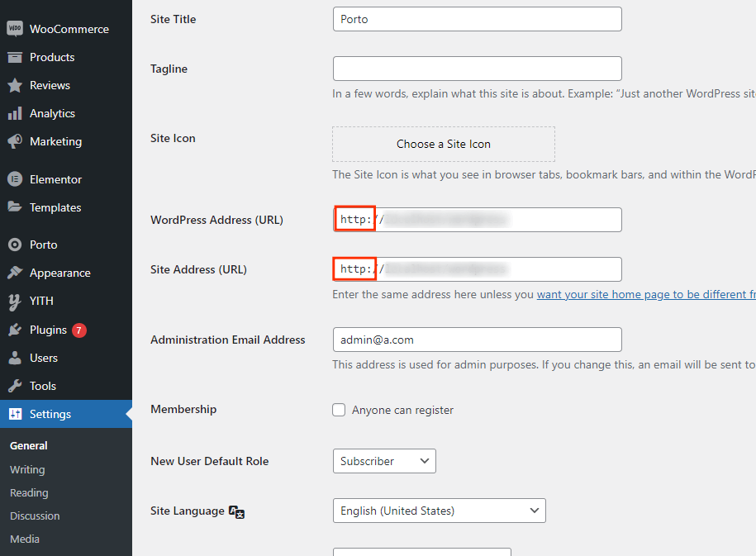Click the Tools wrench icon
Viewport: 756px width, 556px height.
coord(15,386)
